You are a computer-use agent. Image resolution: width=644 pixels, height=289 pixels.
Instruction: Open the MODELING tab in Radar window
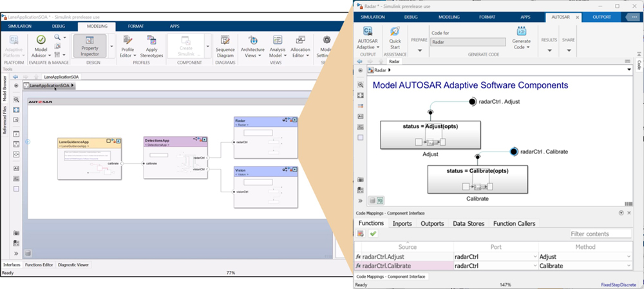point(450,17)
